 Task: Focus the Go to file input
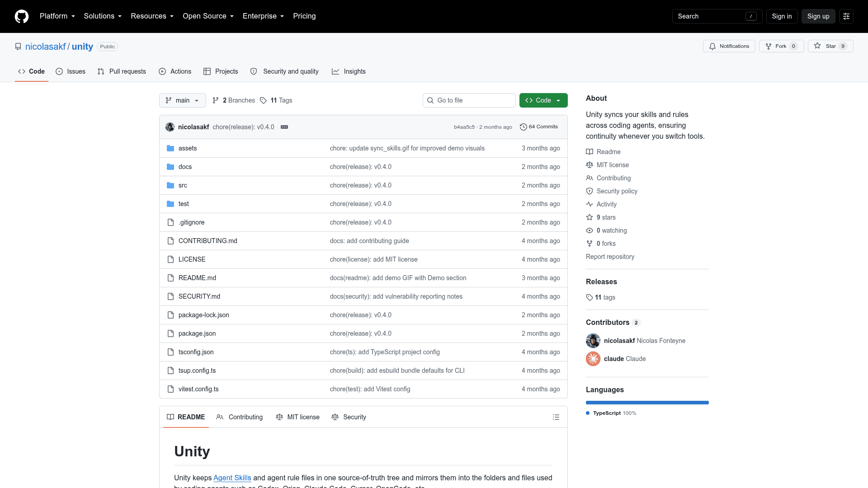(x=469, y=100)
